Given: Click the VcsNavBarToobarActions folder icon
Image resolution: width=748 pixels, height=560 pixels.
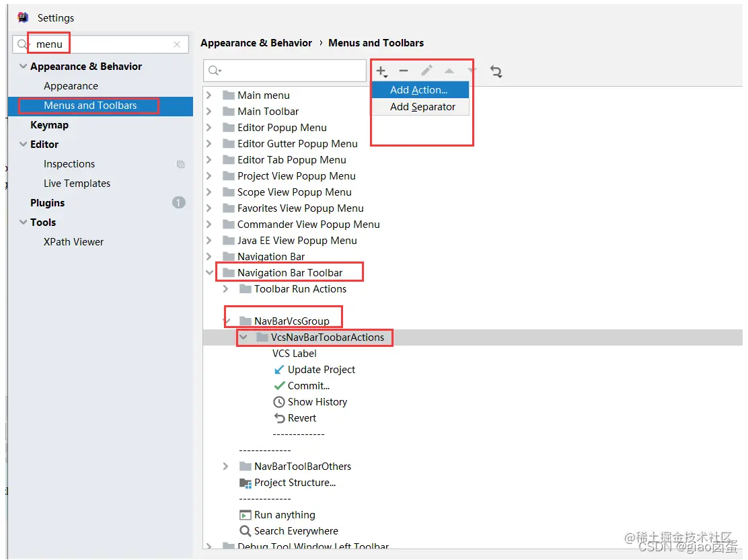Looking at the screenshot, I should click(x=262, y=337).
